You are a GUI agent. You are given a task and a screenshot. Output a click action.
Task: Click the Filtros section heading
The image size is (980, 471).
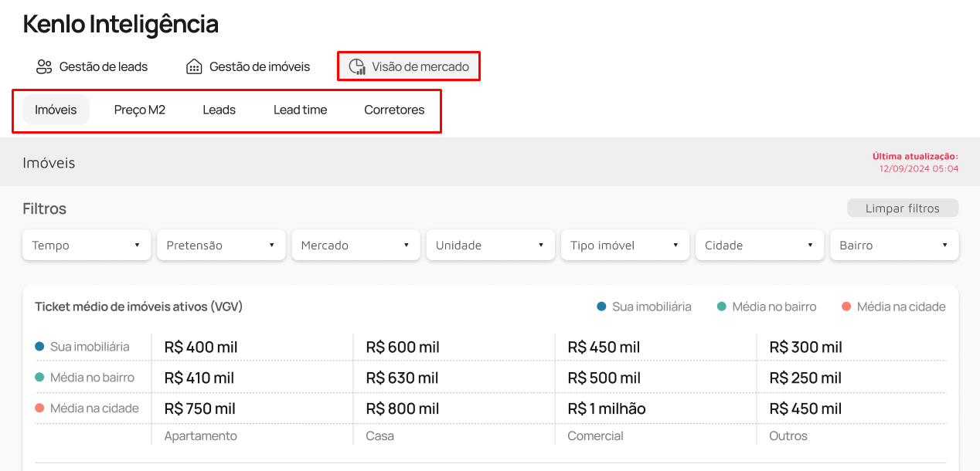pyautogui.click(x=45, y=208)
